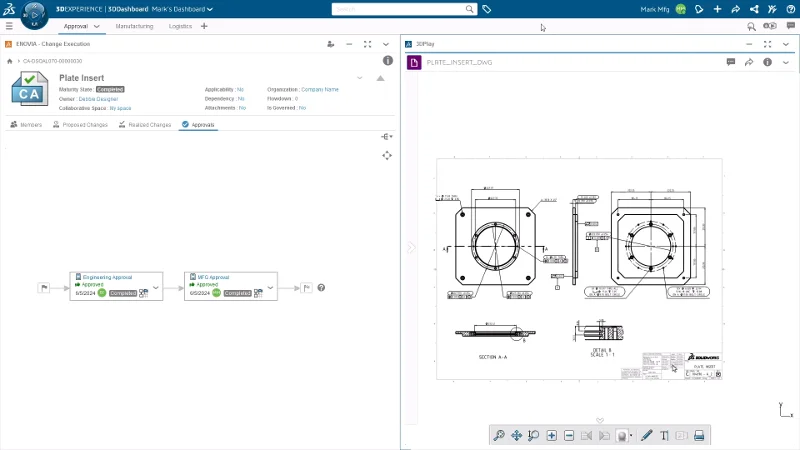
Task: Open the Proposed Changes tab
Action: tap(80, 125)
